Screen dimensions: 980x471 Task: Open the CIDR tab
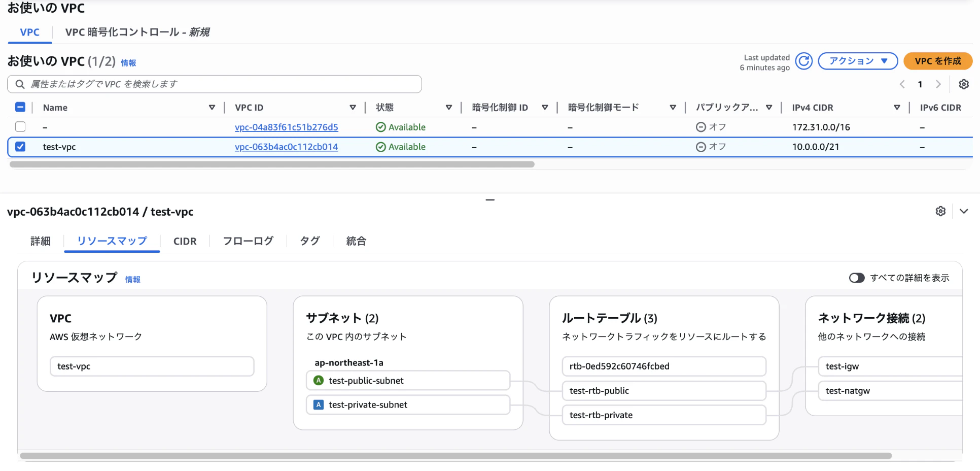185,241
